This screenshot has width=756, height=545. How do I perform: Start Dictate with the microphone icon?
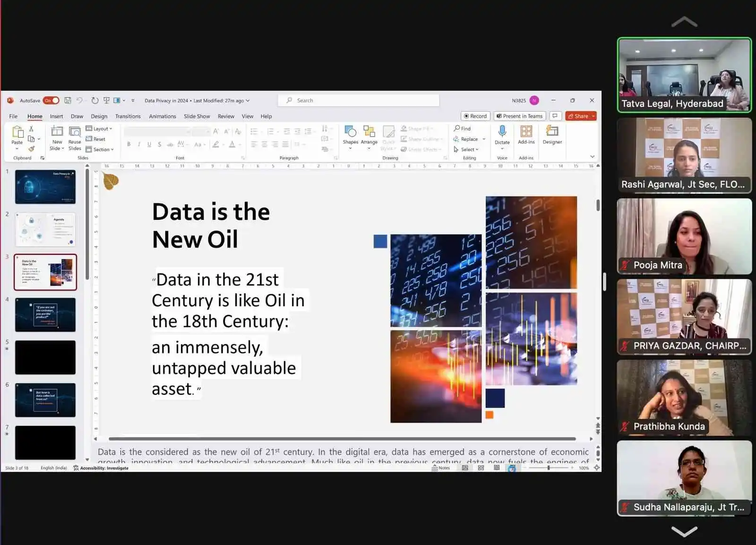(x=502, y=131)
